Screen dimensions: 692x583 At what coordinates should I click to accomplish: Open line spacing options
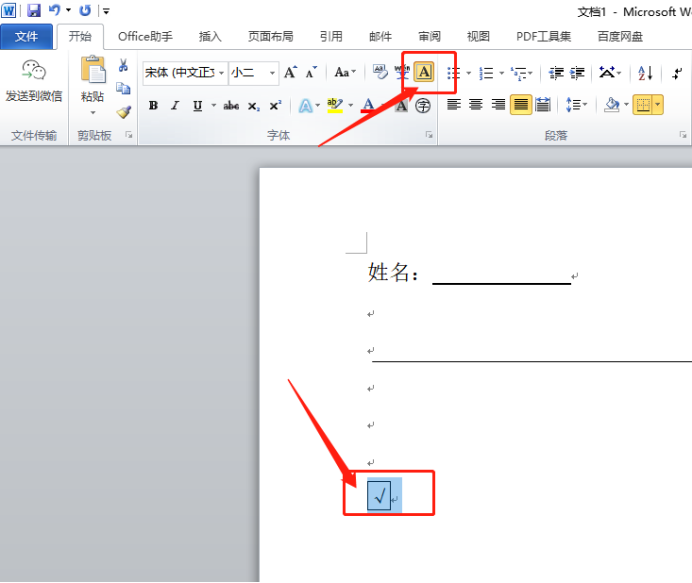point(576,105)
